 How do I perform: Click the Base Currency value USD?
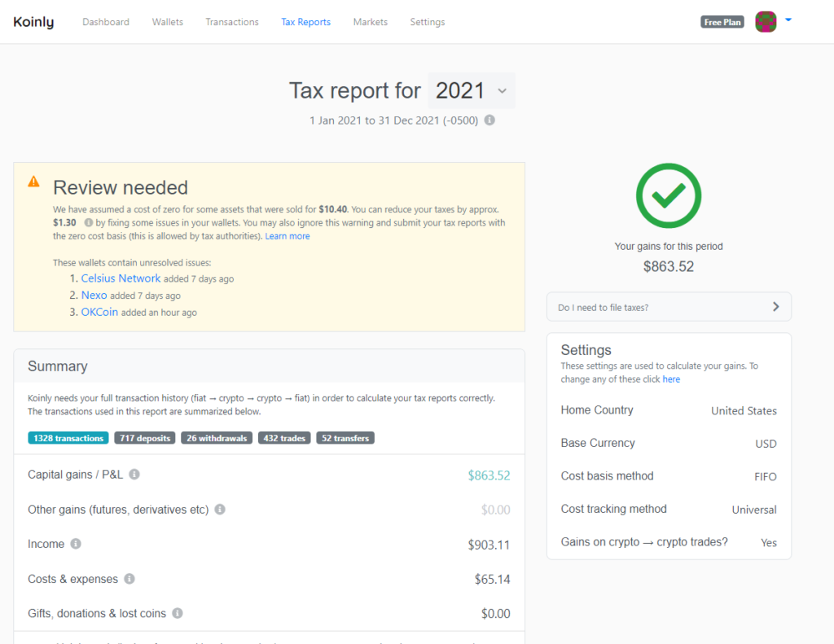point(766,444)
